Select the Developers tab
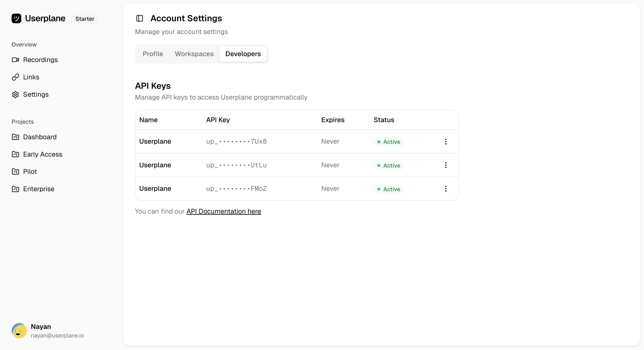Screen dimensions: 644x350 coord(243,54)
